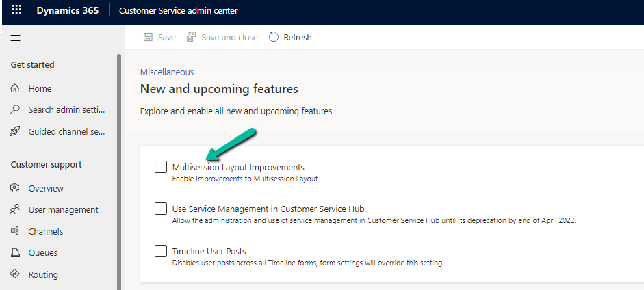The image size is (644, 290).
Task: Select Customer Service admin center app name
Action: pos(178,12)
